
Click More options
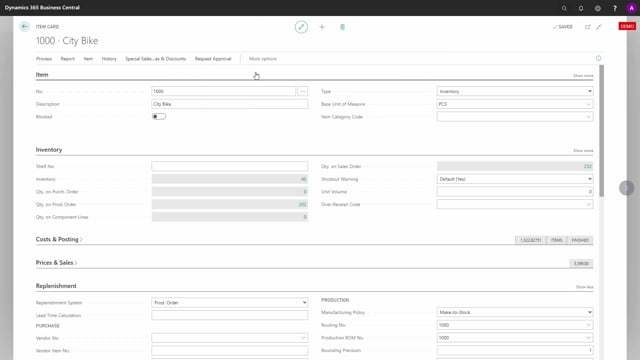[x=263, y=59]
